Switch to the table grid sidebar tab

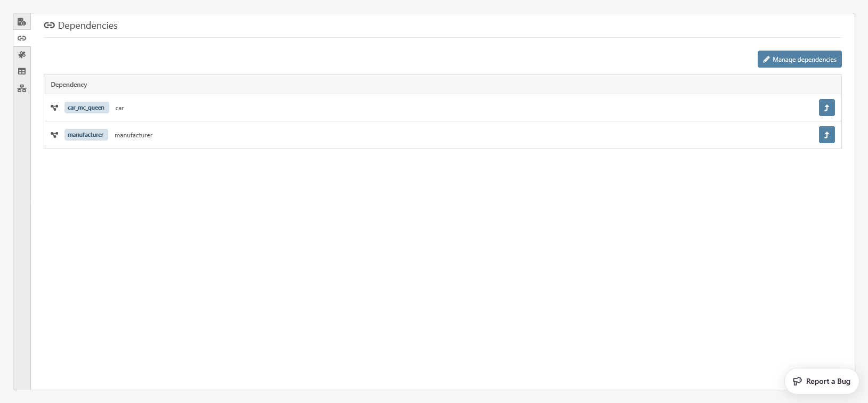(x=22, y=71)
